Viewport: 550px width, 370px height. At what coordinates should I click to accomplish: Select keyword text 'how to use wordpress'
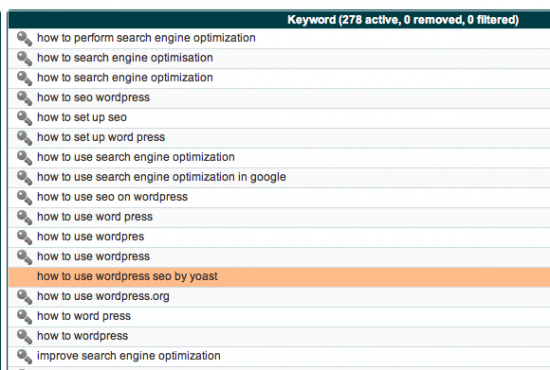(x=93, y=256)
